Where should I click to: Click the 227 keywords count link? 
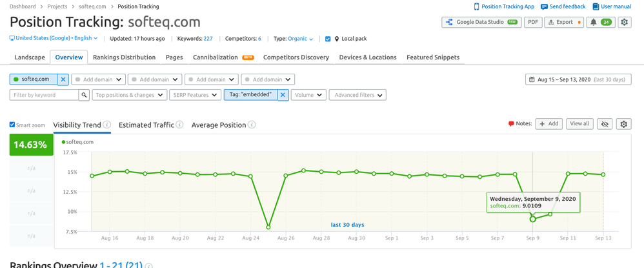point(208,39)
